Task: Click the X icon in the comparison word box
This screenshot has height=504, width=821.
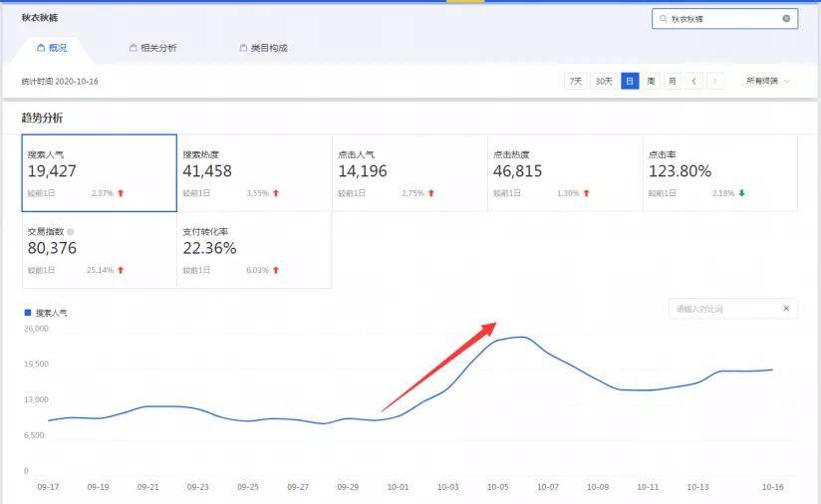Action: click(x=785, y=309)
